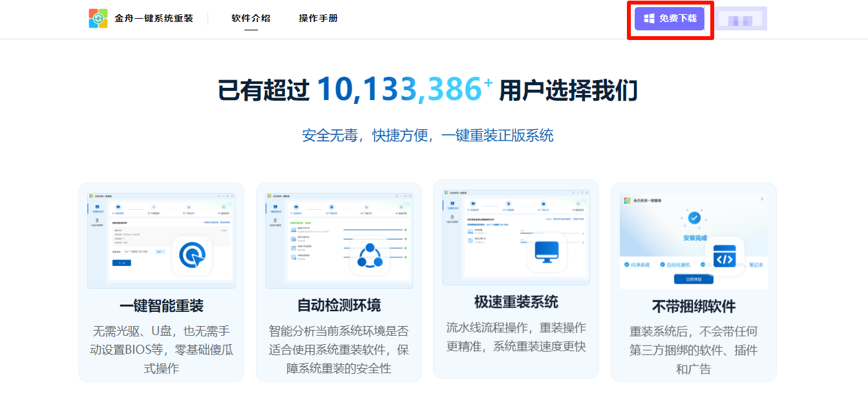Click the Windows logo inside 免费下载 button

[650, 19]
